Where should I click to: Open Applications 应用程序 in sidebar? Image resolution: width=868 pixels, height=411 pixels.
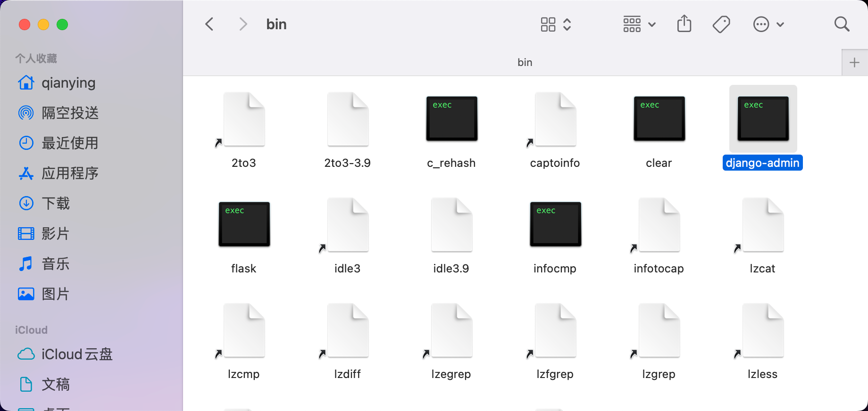[58, 173]
